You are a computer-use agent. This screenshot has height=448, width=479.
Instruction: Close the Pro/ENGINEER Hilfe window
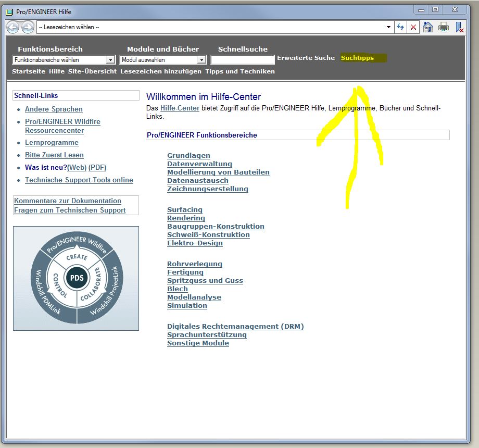pyautogui.click(x=455, y=10)
